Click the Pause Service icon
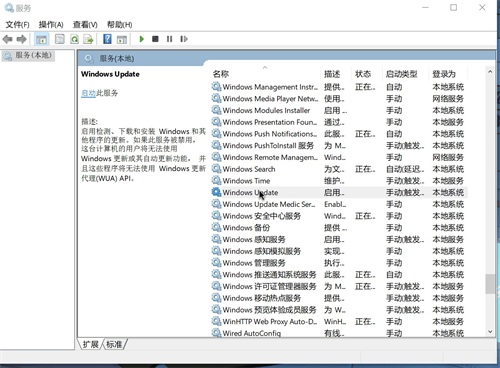The width and height of the screenshot is (500, 368). click(x=169, y=39)
